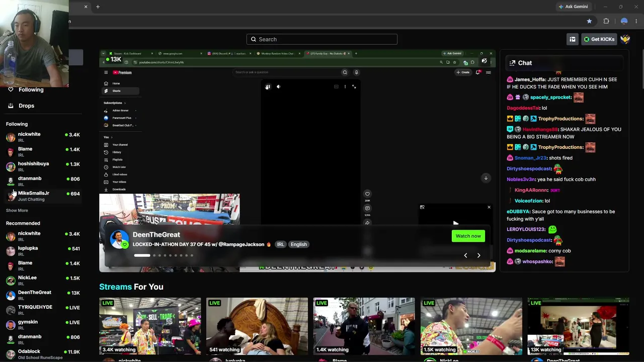Expand the Following list with Show more
Viewport: 644px width, 362px height.
click(x=17, y=210)
